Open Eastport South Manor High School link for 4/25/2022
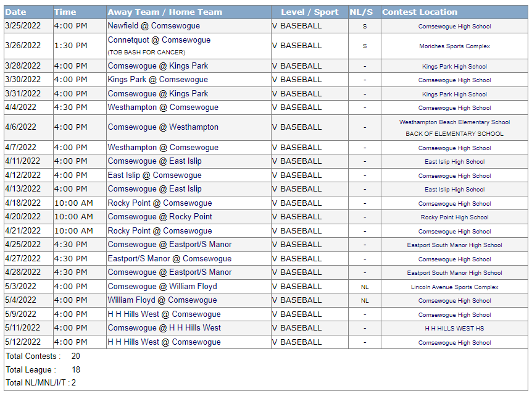The height and width of the screenshot is (396, 532). [x=454, y=245]
